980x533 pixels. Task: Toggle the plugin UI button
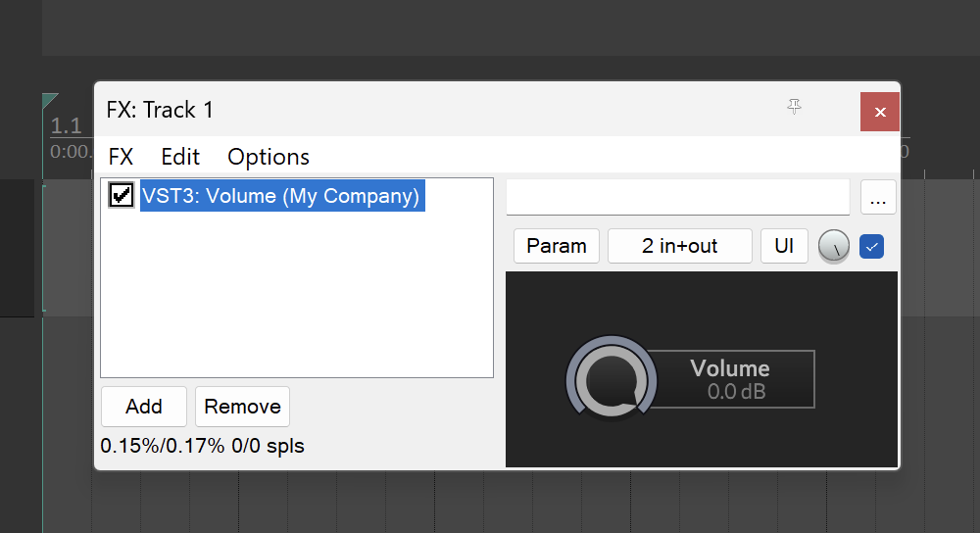[x=784, y=246]
